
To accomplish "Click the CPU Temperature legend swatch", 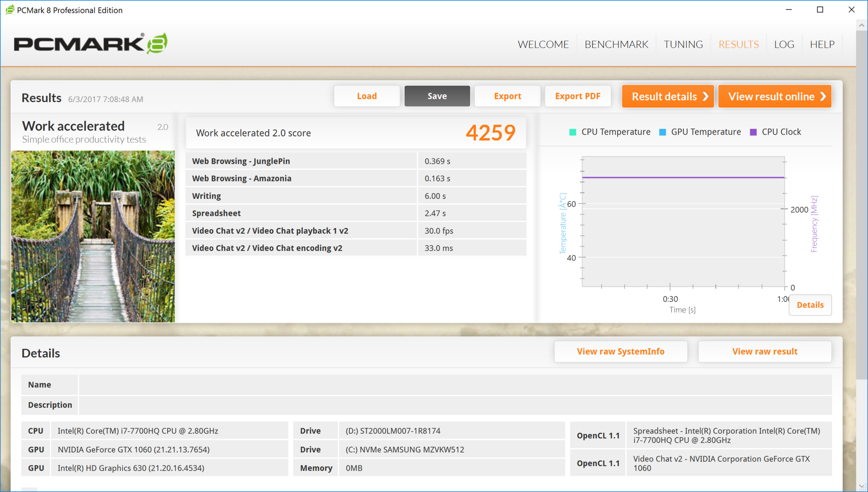I will tap(572, 132).
